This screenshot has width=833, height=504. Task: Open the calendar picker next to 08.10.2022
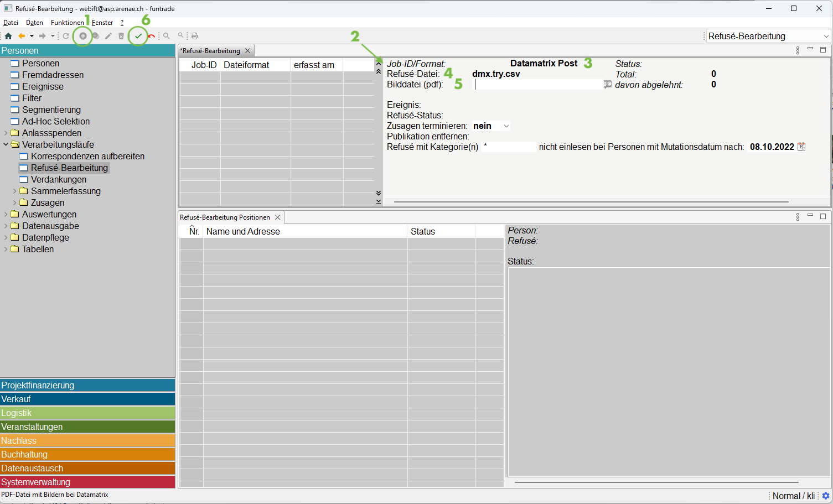point(801,147)
